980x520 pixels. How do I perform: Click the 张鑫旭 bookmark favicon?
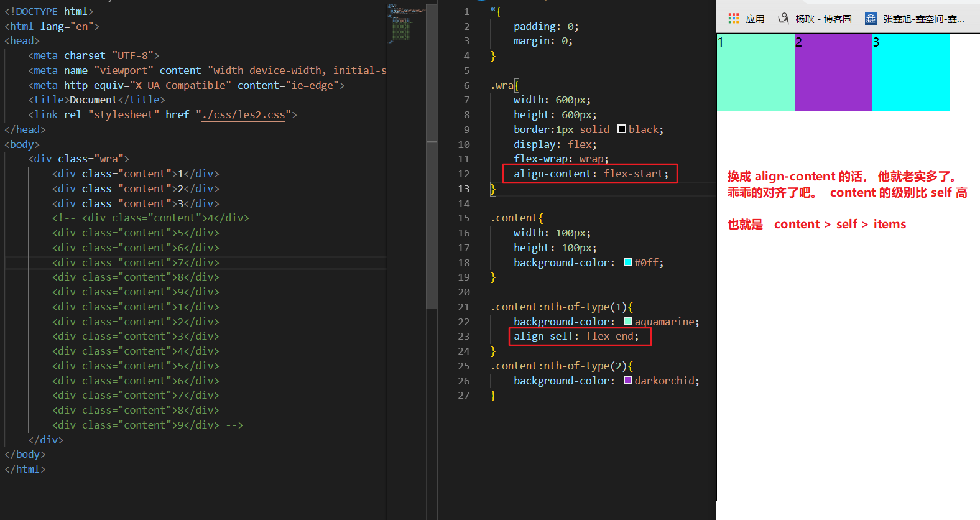(871, 19)
